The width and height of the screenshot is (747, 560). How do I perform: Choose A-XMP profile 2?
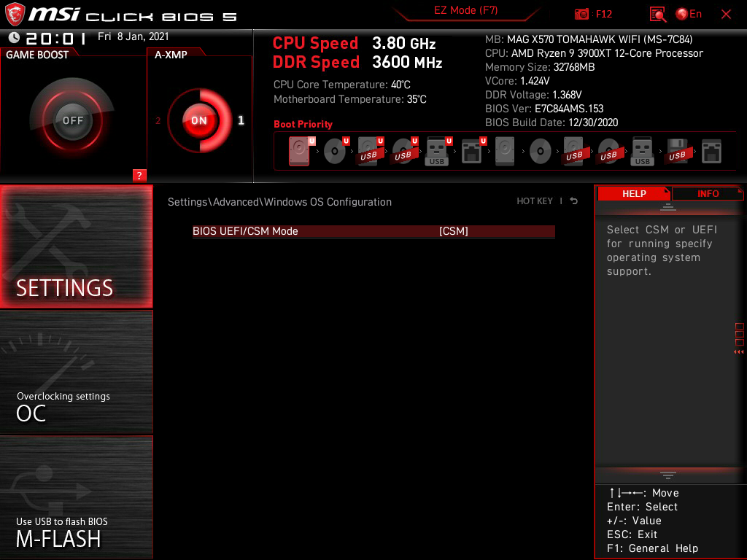tap(158, 120)
